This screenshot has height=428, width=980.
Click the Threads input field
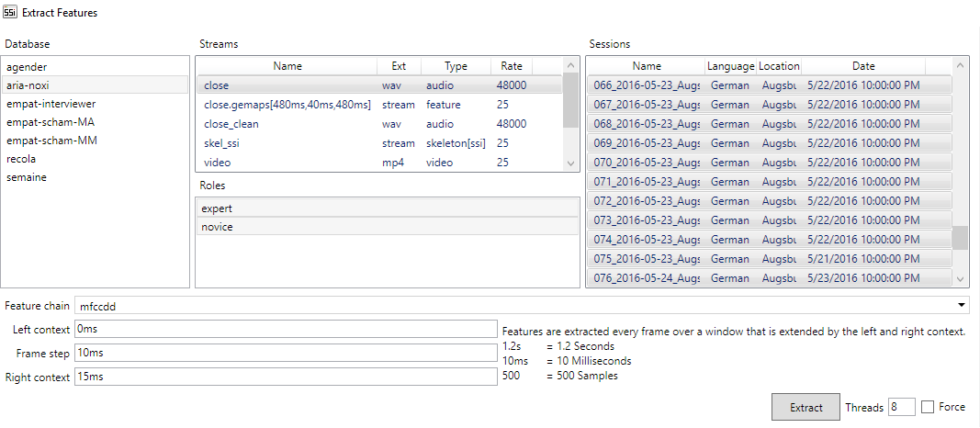(x=901, y=407)
